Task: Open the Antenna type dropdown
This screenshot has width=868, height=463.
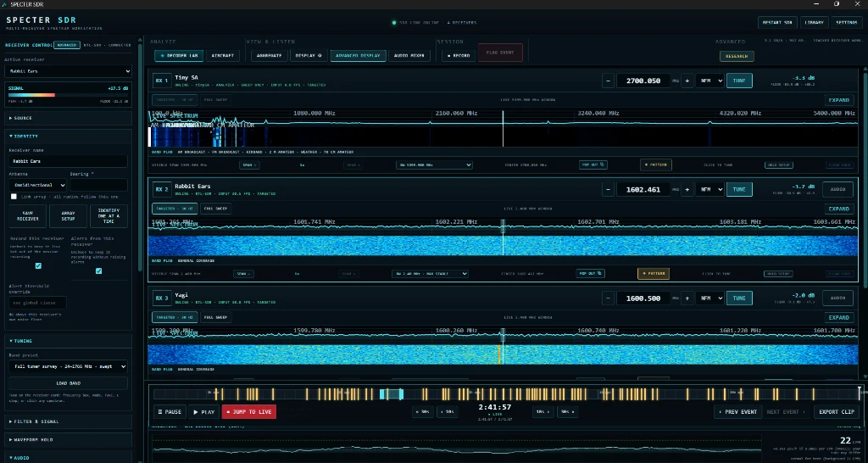Action: tap(37, 185)
